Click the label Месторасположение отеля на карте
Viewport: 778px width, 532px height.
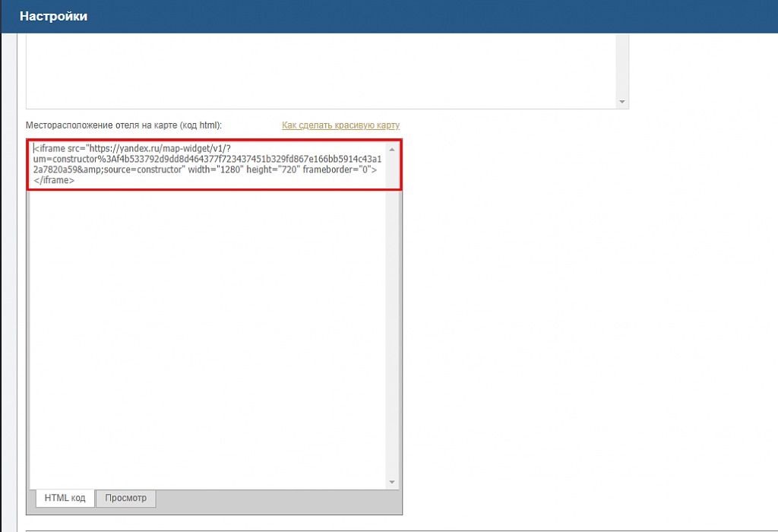(124, 125)
